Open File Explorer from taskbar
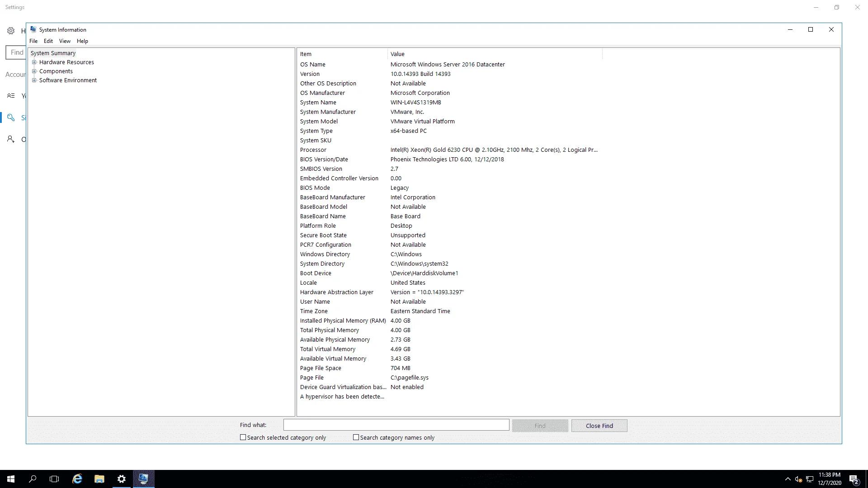Viewport: 868px width, 488px height. pyautogui.click(x=99, y=479)
